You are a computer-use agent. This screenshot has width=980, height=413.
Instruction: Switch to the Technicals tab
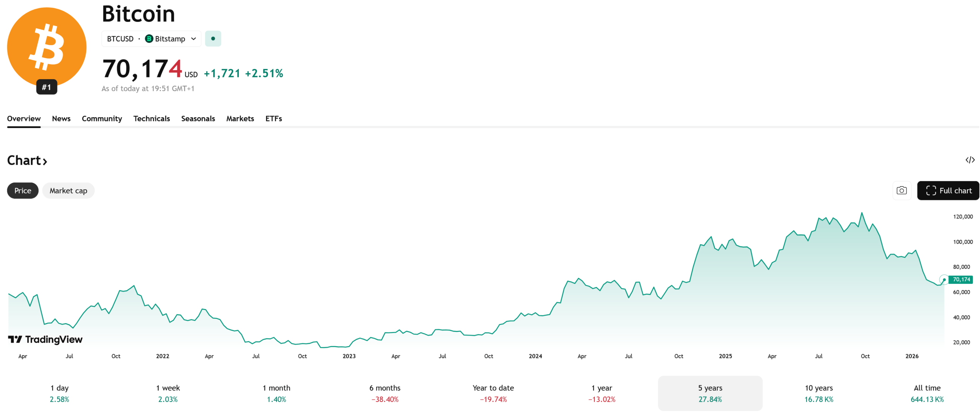(x=152, y=119)
